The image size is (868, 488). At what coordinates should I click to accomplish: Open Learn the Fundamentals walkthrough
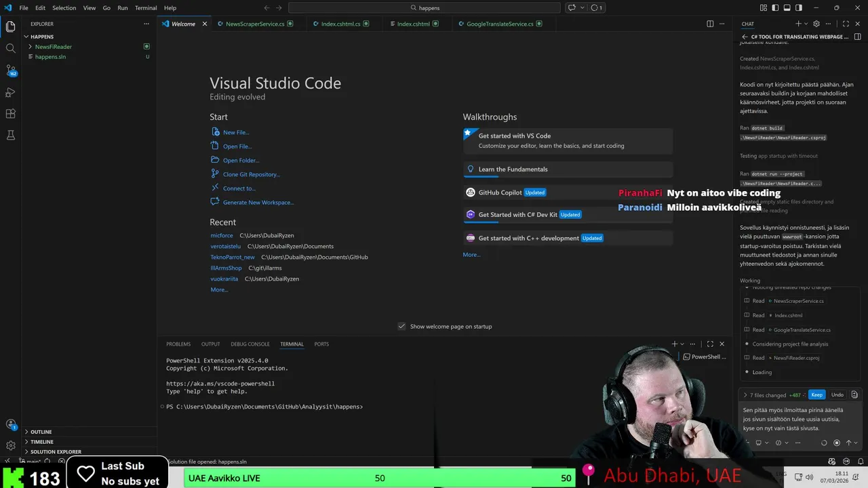[x=568, y=169]
